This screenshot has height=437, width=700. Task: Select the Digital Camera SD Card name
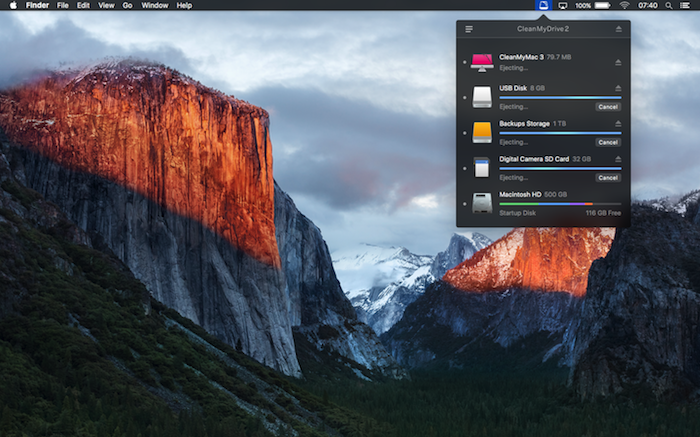coord(534,159)
